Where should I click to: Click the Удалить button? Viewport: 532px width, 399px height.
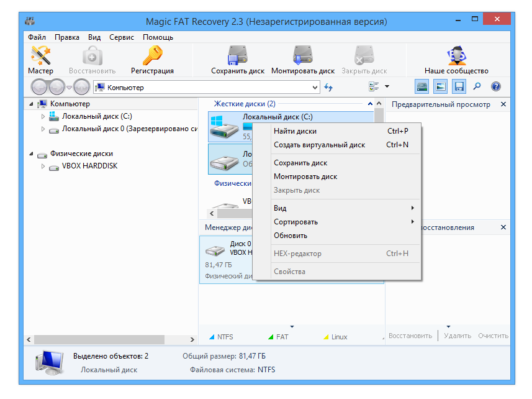458,336
